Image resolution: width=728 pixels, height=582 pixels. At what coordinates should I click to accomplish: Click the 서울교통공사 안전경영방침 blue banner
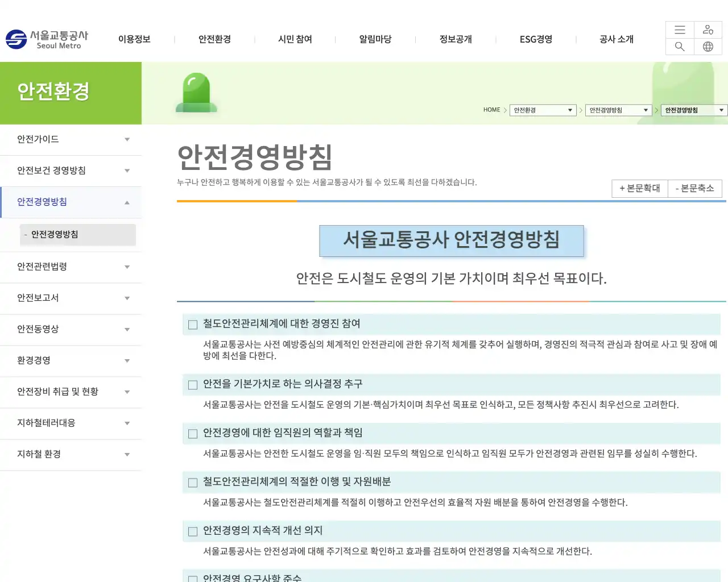pyautogui.click(x=452, y=241)
